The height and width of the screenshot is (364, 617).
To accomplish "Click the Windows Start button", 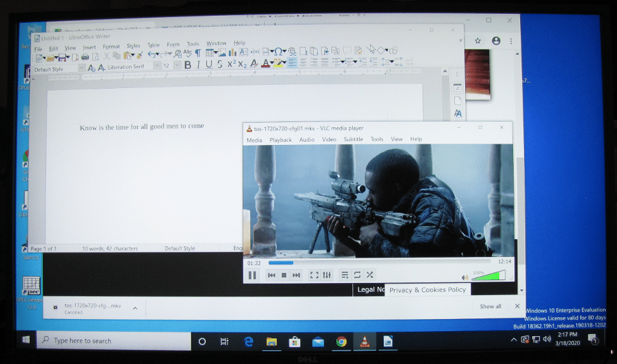I will tap(26, 340).
